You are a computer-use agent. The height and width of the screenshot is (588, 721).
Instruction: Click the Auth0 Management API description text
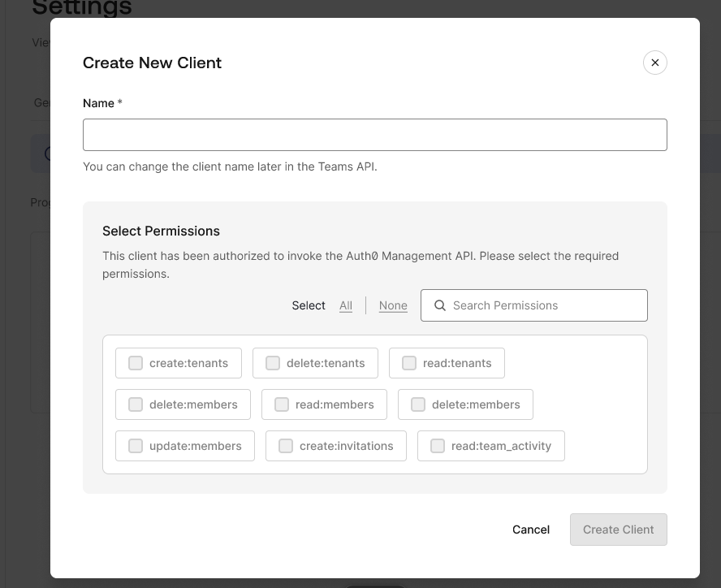coord(360,265)
